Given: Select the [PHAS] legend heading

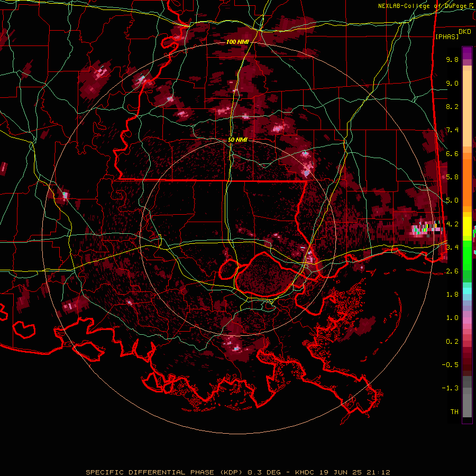Looking at the screenshot, I should tap(447, 36).
